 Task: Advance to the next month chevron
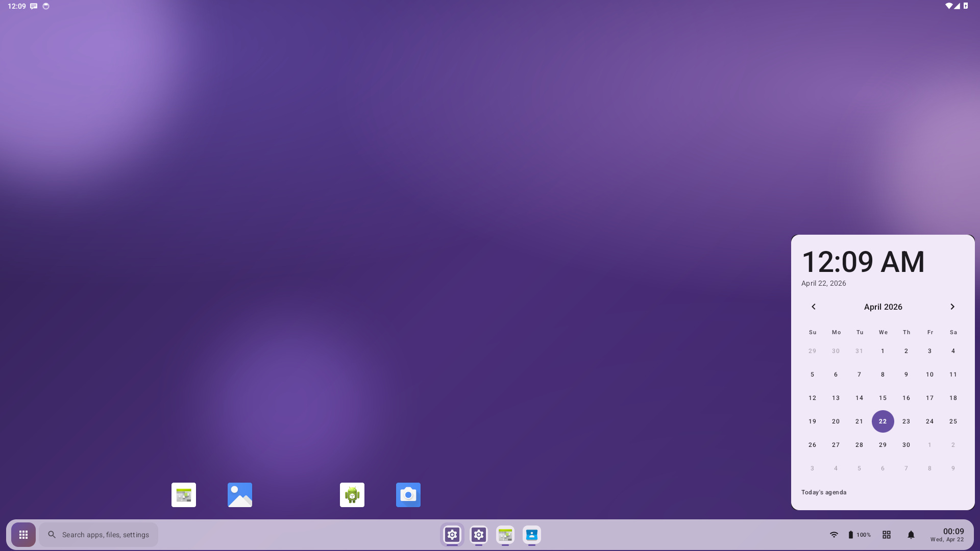(952, 307)
